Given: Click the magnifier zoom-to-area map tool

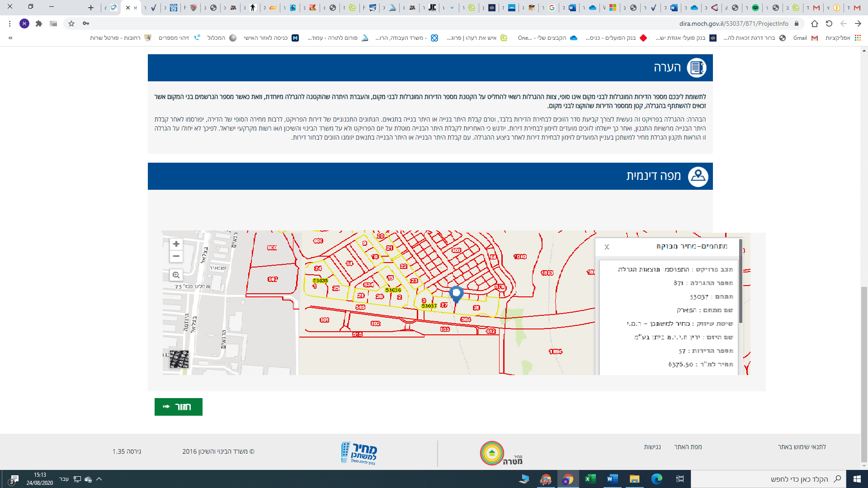Looking at the screenshot, I should pyautogui.click(x=176, y=275).
